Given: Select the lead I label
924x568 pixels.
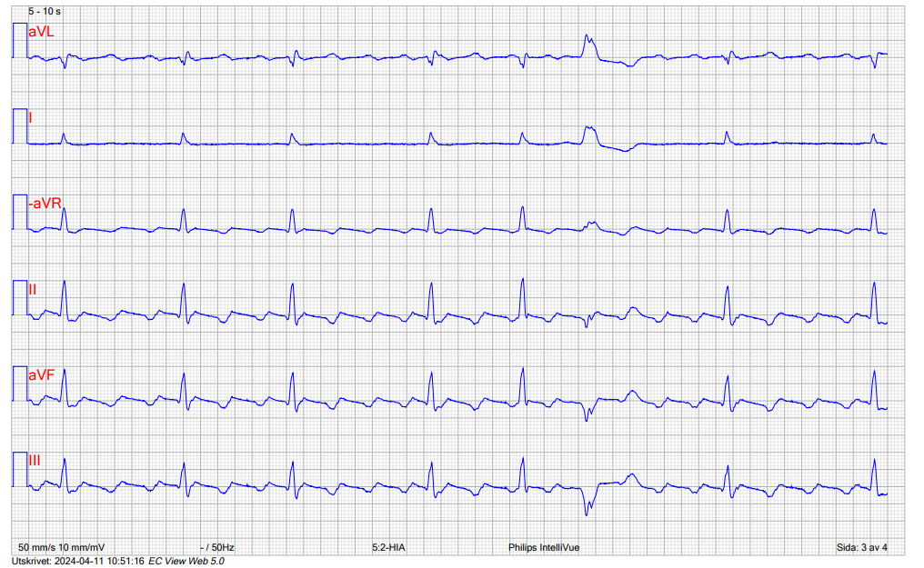Looking at the screenshot, I should tap(31, 117).
